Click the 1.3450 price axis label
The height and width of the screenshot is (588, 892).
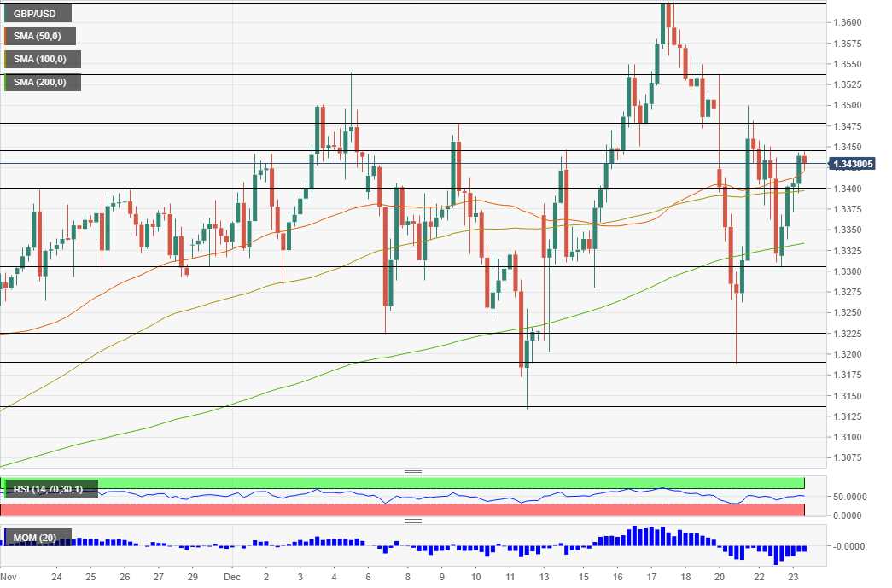pos(847,147)
